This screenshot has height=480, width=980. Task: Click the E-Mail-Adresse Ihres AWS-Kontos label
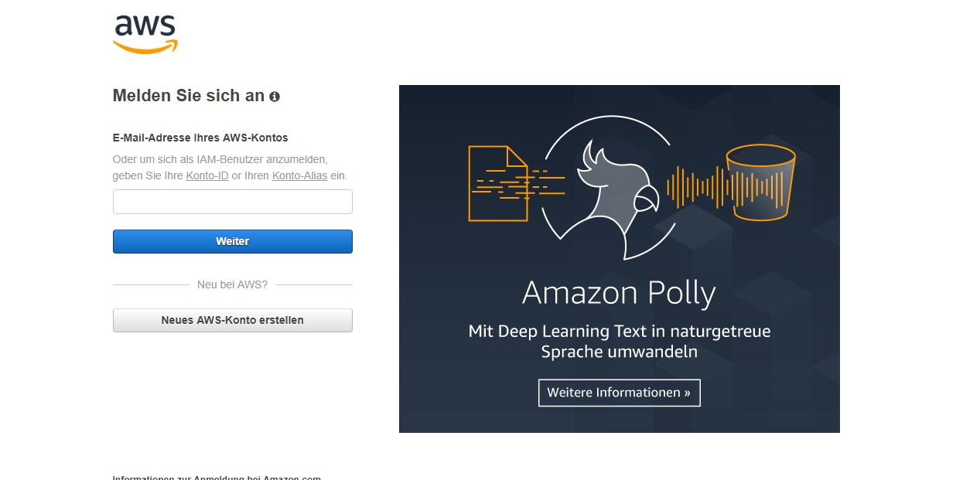point(200,138)
